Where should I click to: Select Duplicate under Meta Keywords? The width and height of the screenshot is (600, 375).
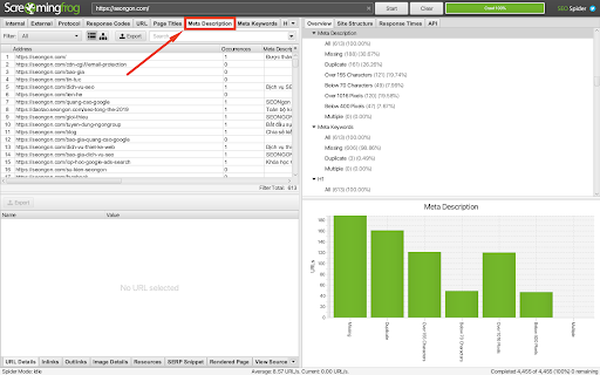point(349,158)
